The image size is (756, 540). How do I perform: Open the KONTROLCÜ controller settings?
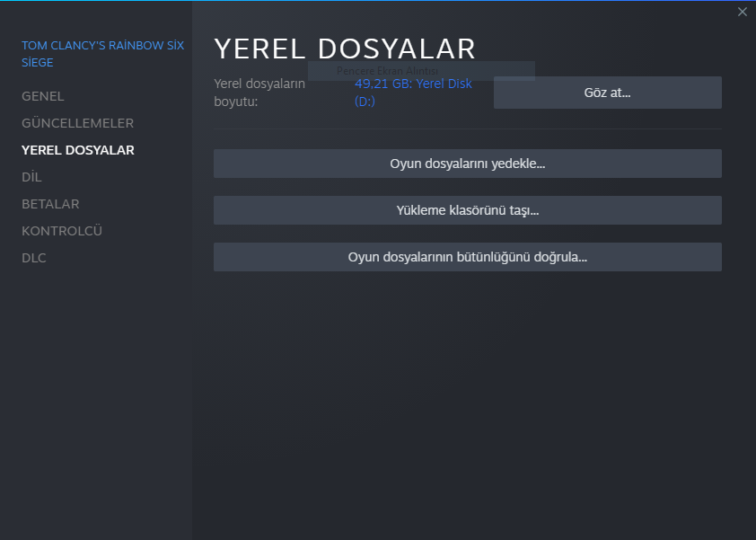pyautogui.click(x=62, y=231)
